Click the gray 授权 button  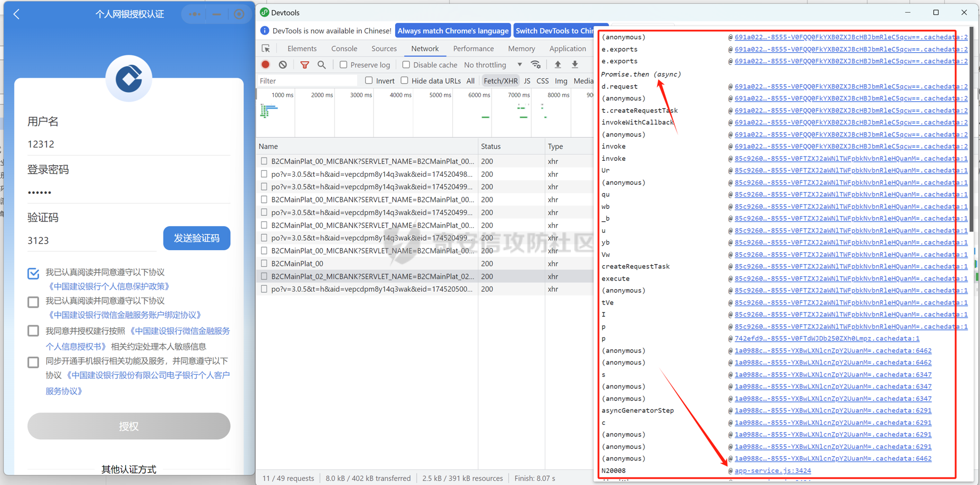129,426
